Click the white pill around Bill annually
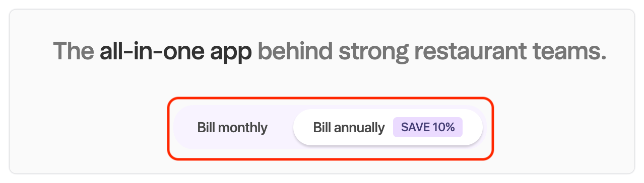The image size is (644, 183). click(388, 128)
